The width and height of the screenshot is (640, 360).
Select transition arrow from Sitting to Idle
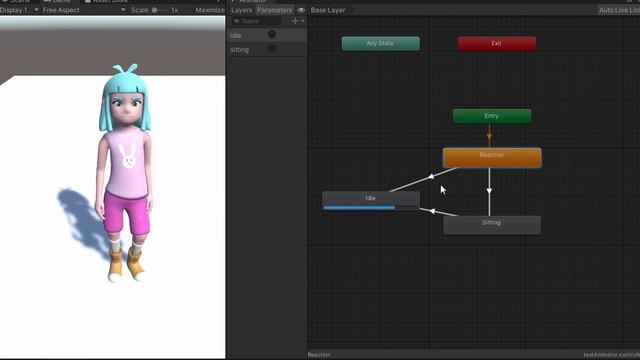[433, 211]
